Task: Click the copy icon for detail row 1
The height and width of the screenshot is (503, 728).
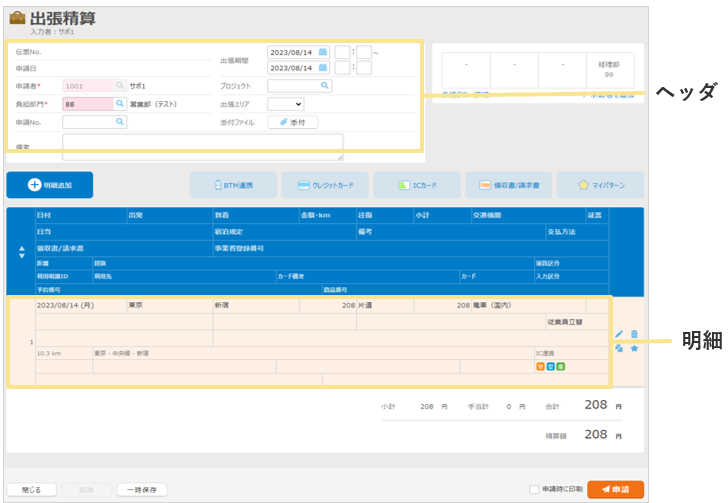Action: pyautogui.click(x=619, y=348)
